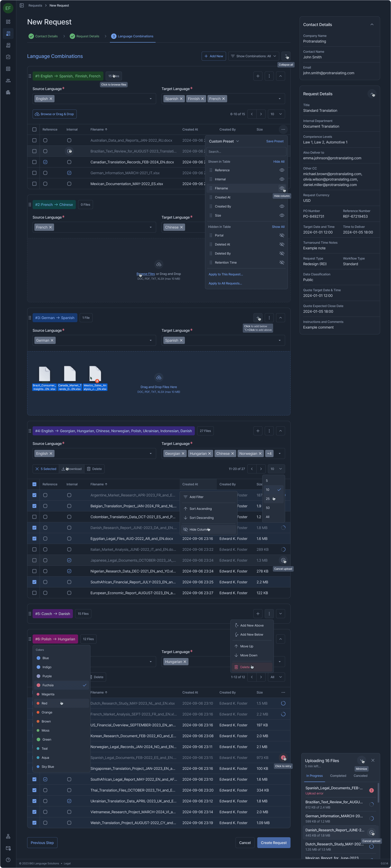Cancel upload of Japanese_Legal_Documents file
Image resolution: width=391 pixels, height=868 pixels.
[x=283, y=560]
